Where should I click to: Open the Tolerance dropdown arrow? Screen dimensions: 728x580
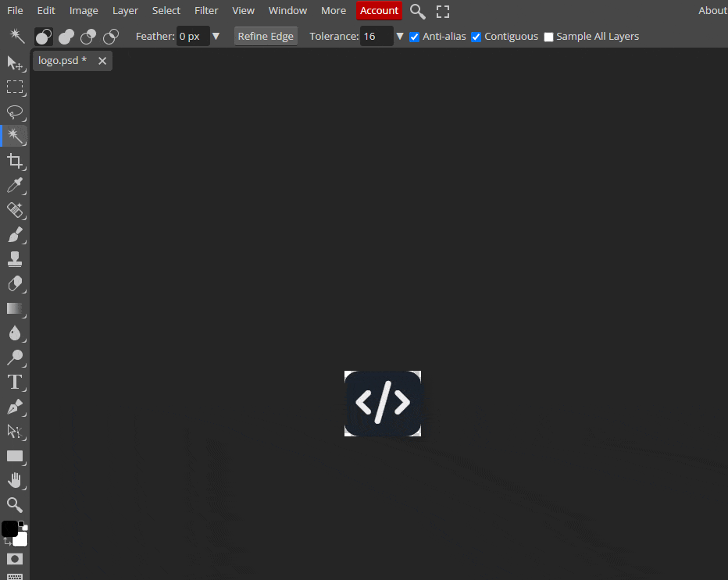point(400,37)
